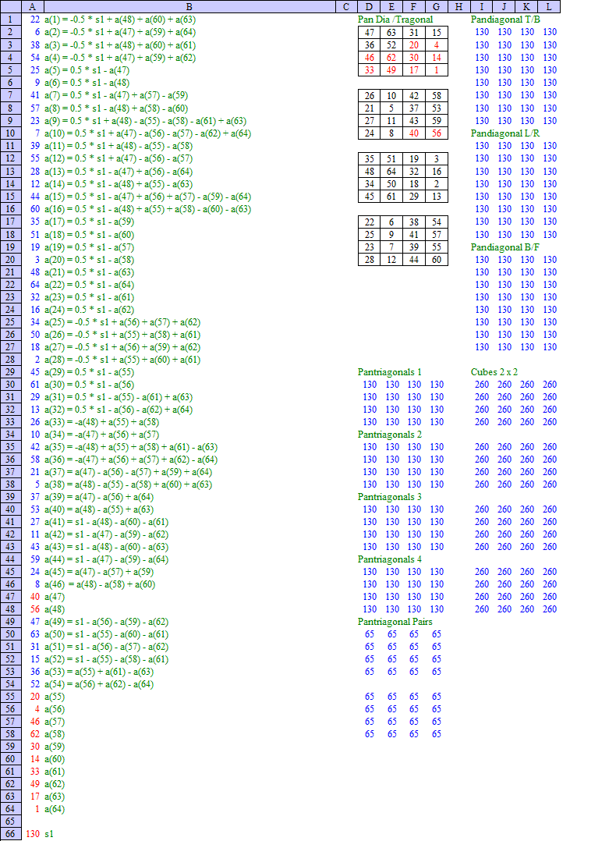The width and height of the screenshot is (616, 841).
Task: Select the formula text for a(16)
Action: pos(148,208)
